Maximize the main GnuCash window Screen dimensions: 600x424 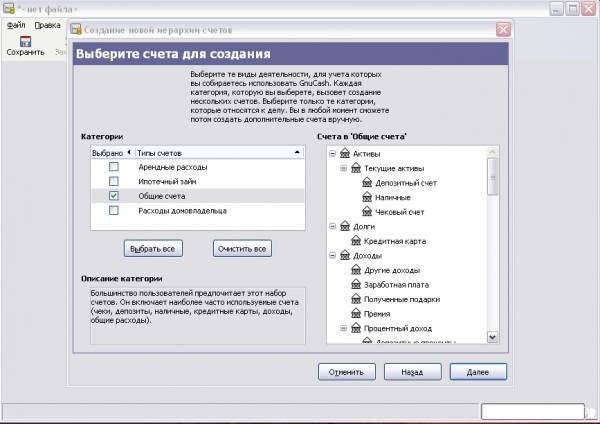coord(572,8)
